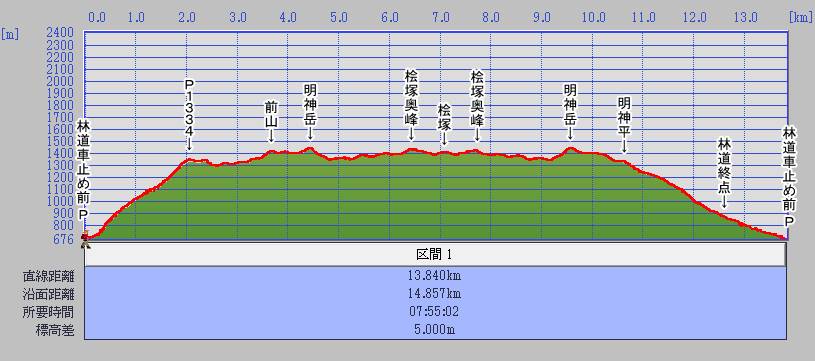Click the 桧塚 summit label
The width and height of the screenshot is (815, 361).
[x=444, y=125]
